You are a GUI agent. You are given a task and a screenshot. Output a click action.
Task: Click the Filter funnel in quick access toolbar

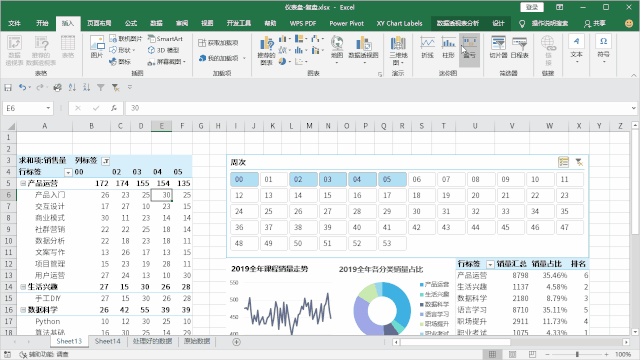[101, 87]
